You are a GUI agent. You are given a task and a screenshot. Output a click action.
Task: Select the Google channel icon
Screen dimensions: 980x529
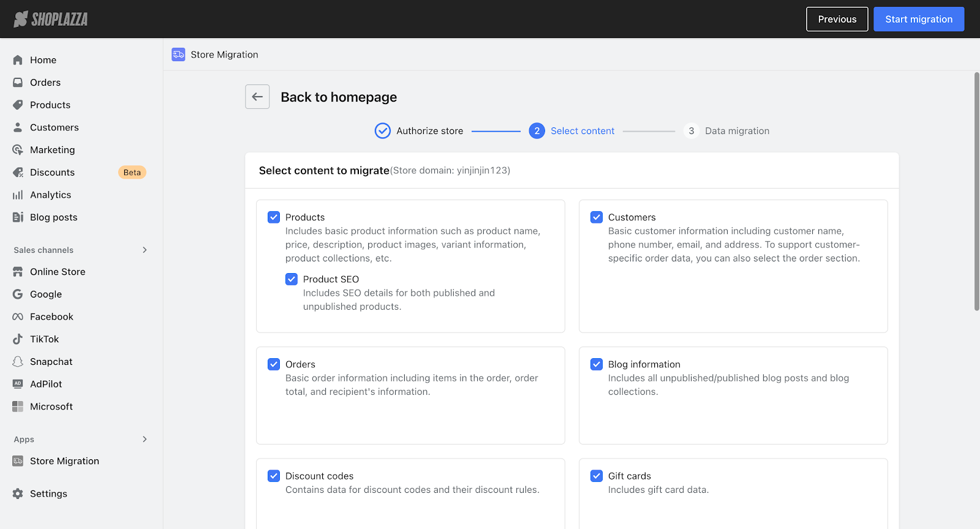click(18, 295)
